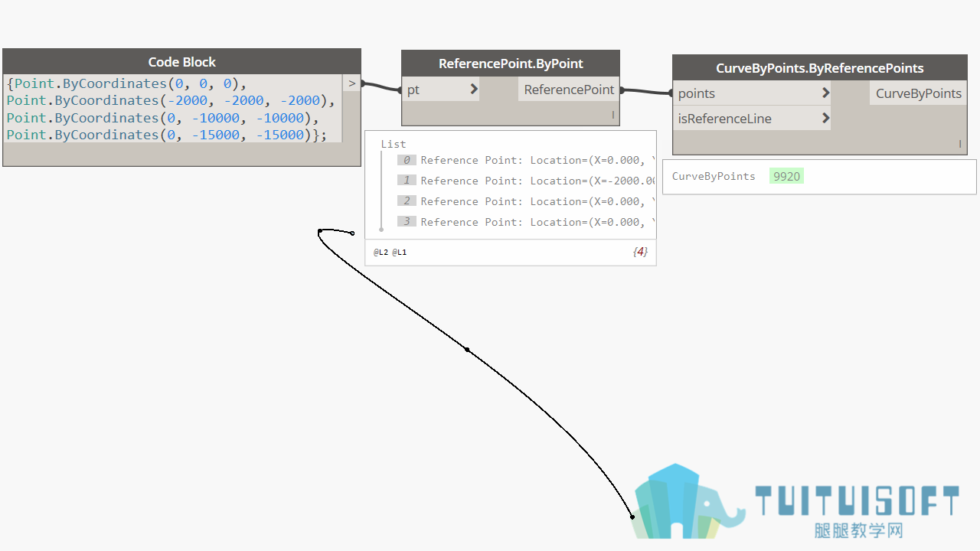
Task: Expand the pt input port chevron
Action: 474,90
